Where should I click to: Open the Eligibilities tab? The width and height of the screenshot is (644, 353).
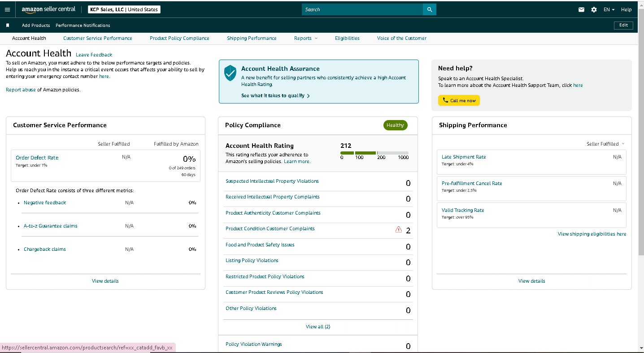click(x=347, y=38)
